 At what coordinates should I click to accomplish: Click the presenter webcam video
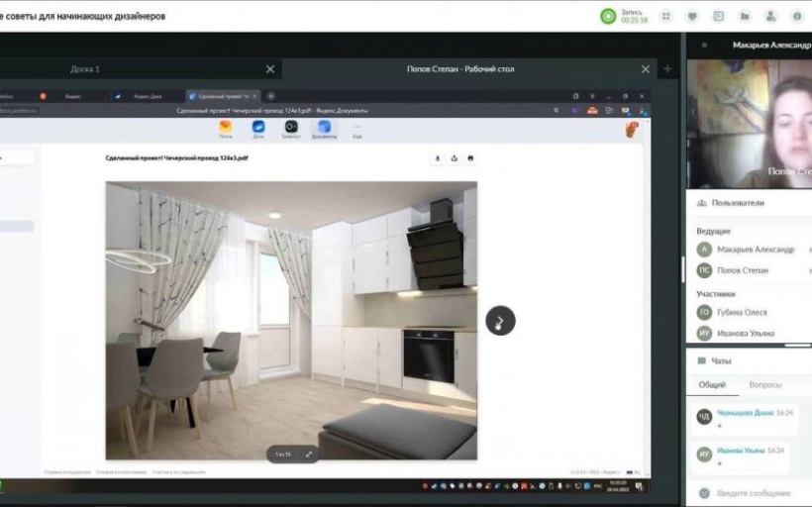click(x=750, y=124)
